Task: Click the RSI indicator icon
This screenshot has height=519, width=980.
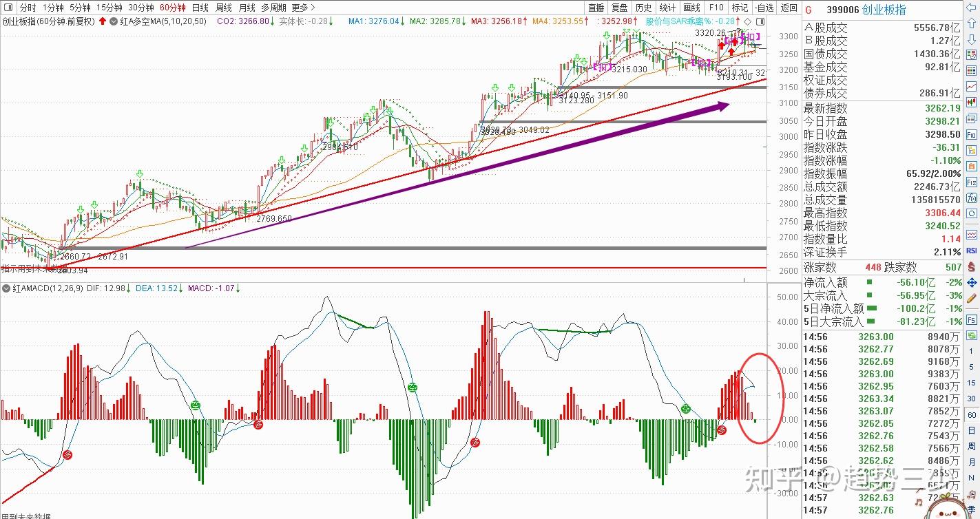Action: (x=972, y=251)
